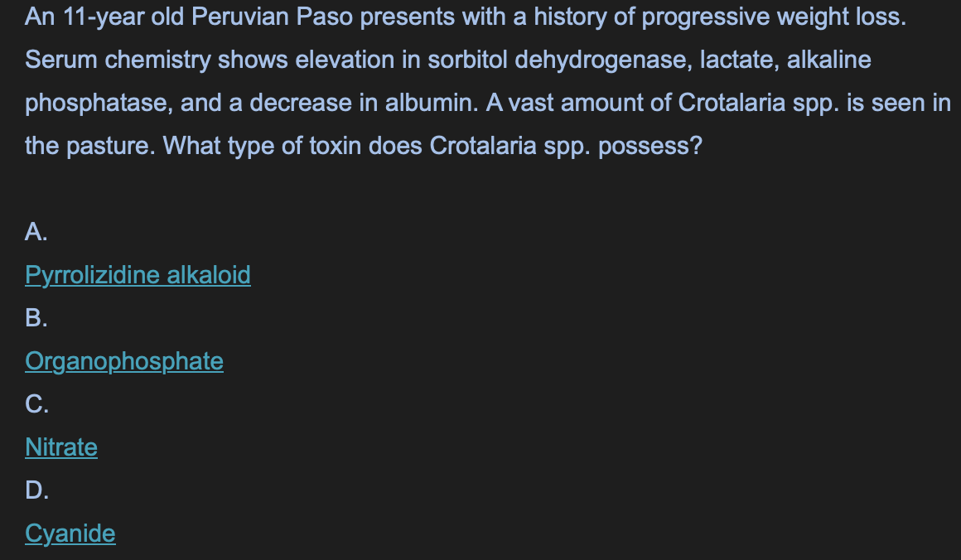Select the Pyrrolizidine alkaloid answer link
This screenshot has height=560, width=961.
tap(138, 275)
